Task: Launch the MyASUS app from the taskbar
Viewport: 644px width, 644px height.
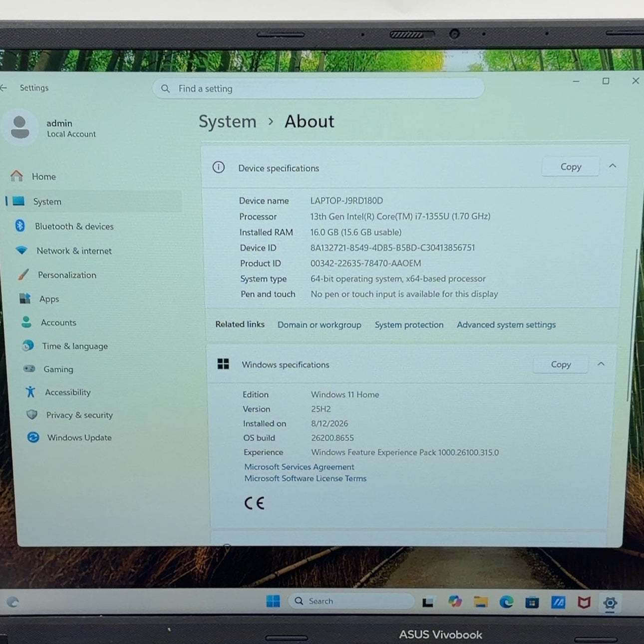Action: click(x=558, y=603)
